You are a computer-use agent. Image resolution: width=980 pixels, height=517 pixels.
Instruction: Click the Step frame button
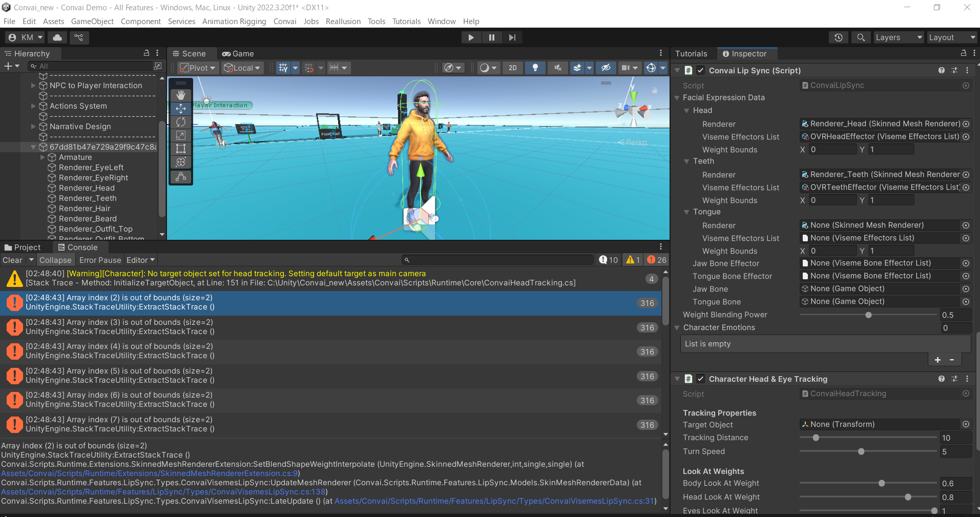pyautogui.click(x=512, y=37)
